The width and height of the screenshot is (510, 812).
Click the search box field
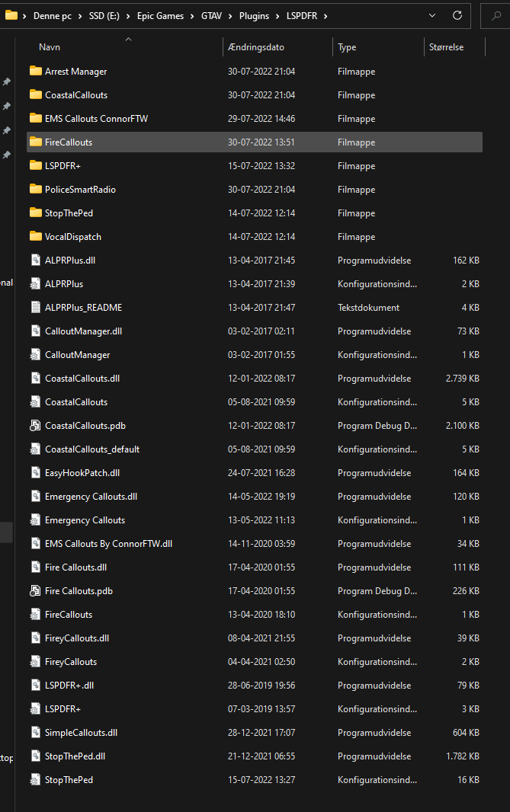point(496,16)
